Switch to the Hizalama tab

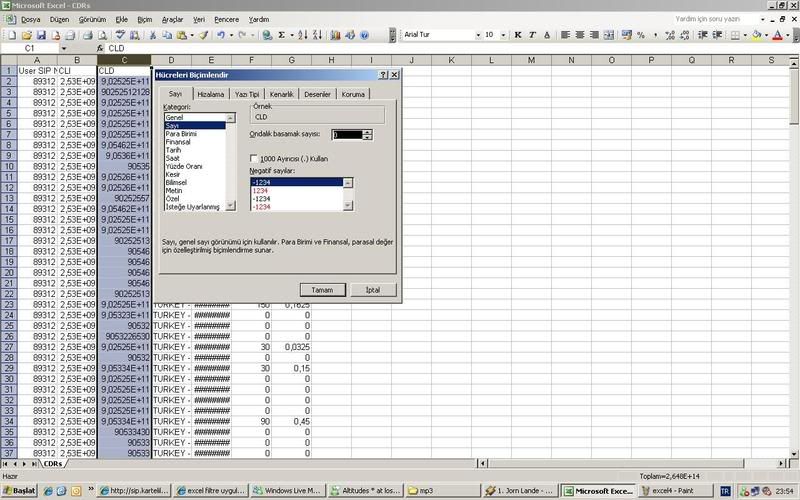coord(210,93)
